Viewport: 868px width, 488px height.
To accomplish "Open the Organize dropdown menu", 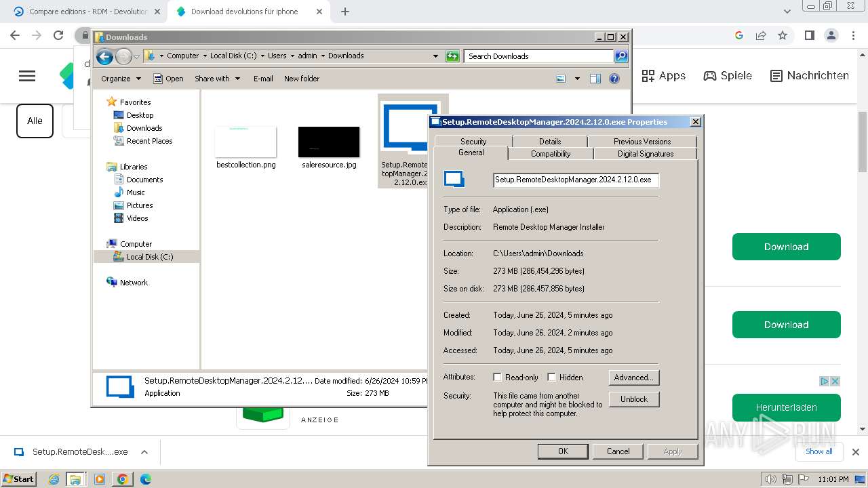I will tap(121, 79).
